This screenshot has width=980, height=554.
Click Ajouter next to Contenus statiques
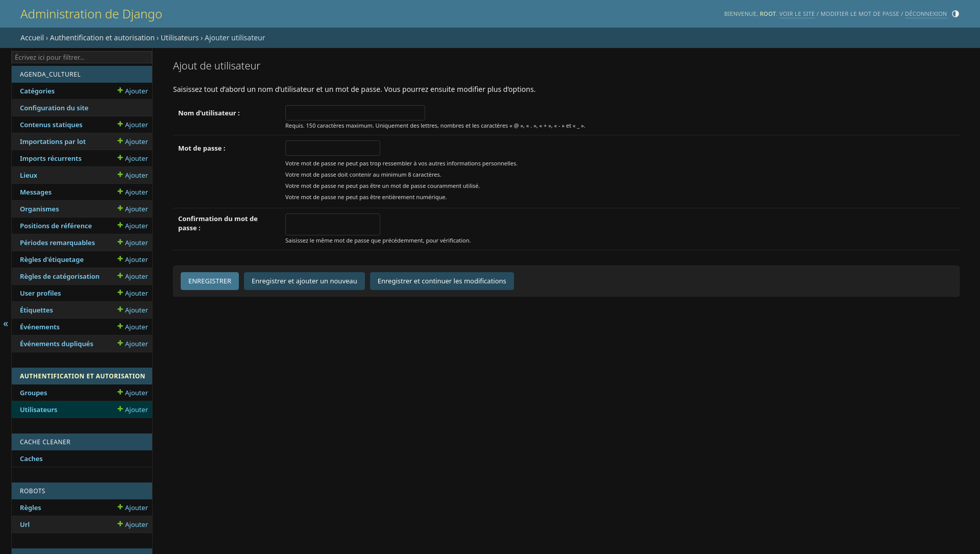[133, 125]
